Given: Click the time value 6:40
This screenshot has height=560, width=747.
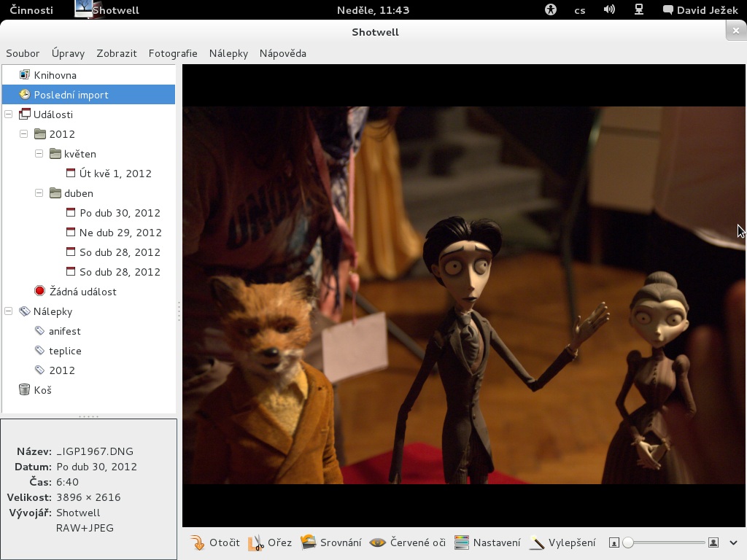Looking at the screenshot, I should pyautogui.click(x=67, y=482).
